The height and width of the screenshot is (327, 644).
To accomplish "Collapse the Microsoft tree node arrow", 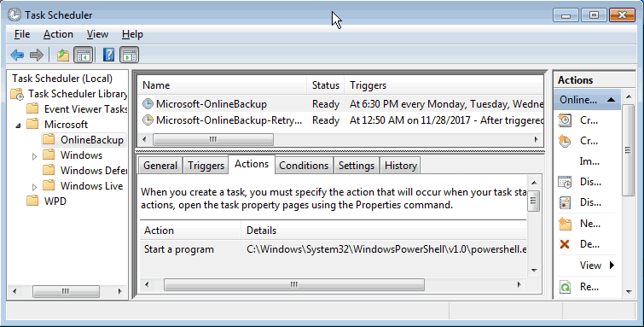I will tap(18, 125).
